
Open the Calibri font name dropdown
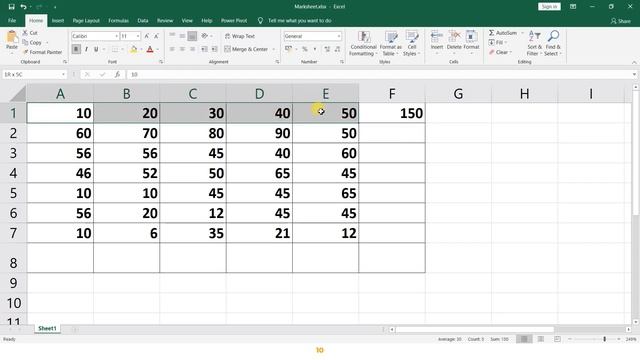click(116, 36)
